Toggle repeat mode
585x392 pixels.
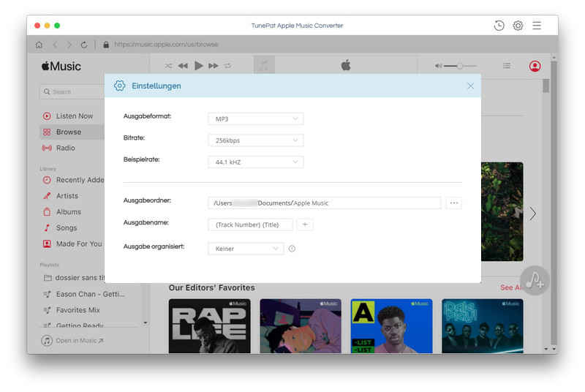point(227,66)
